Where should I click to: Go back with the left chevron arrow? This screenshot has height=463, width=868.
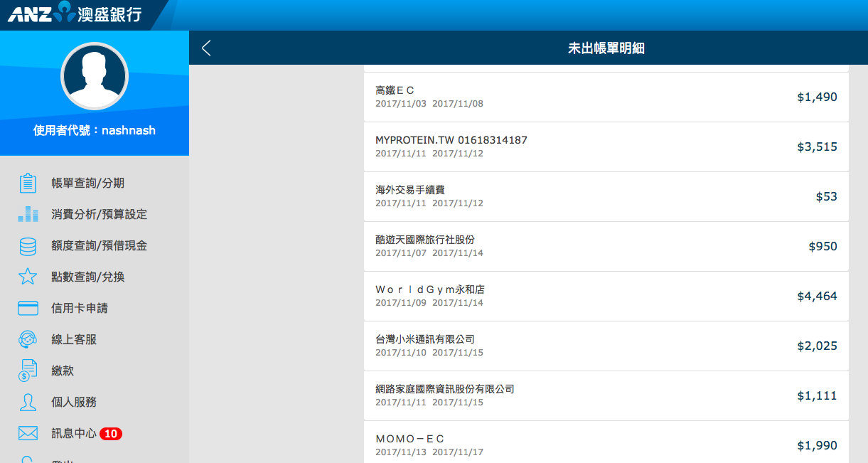206,48
